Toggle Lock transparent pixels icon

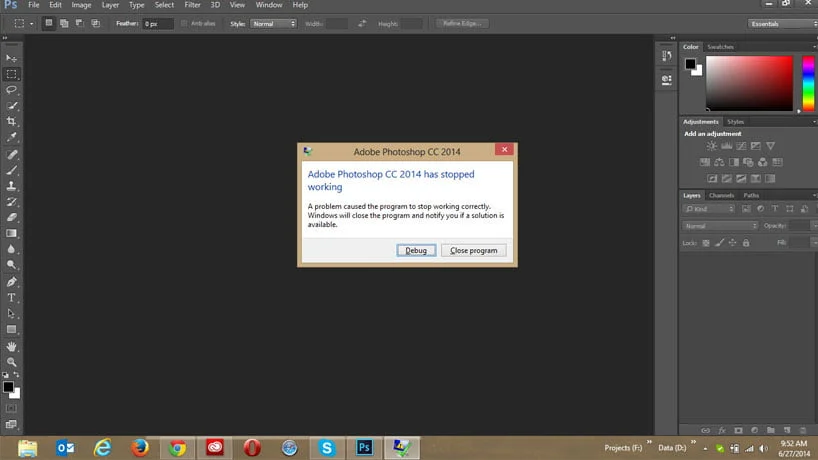coord(706,243)
